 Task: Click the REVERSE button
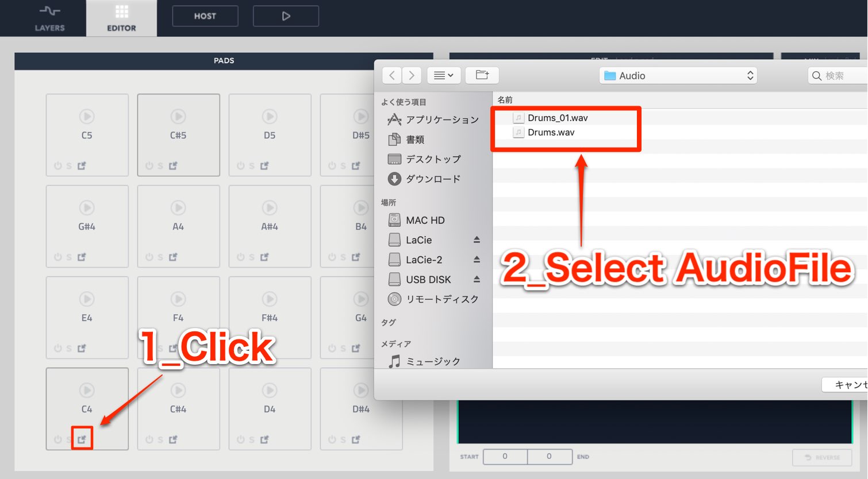(x=822, y=457)
